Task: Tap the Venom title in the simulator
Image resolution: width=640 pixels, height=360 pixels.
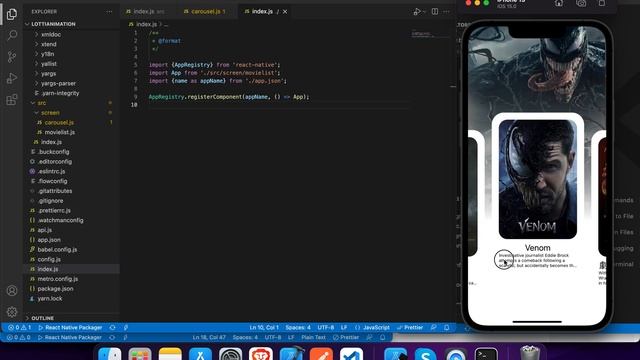Action: tap(538, 248)
